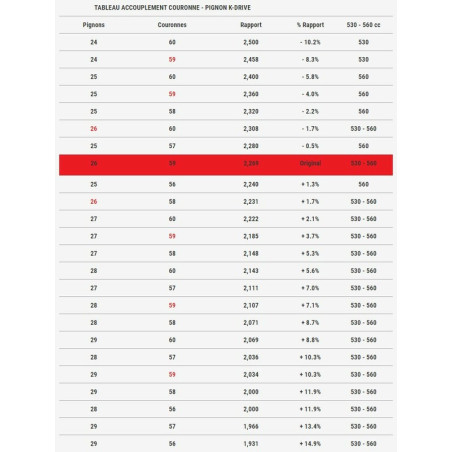The height and width of the screenshot is (452, 452).
Task: Click the + 1.7% rapport cell
Action: point(310,202)
